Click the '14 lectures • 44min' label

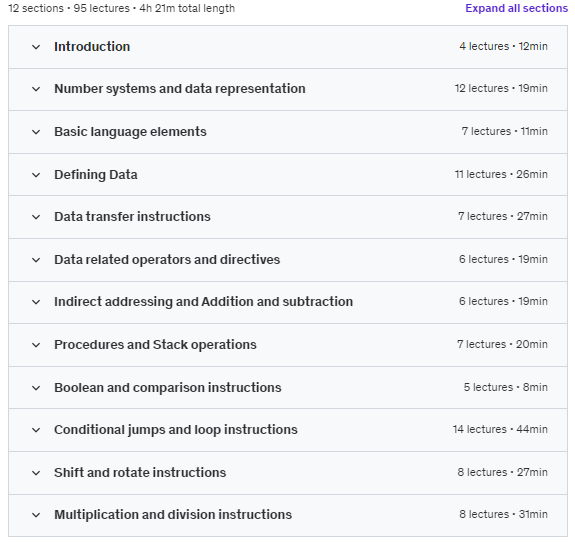500,430
